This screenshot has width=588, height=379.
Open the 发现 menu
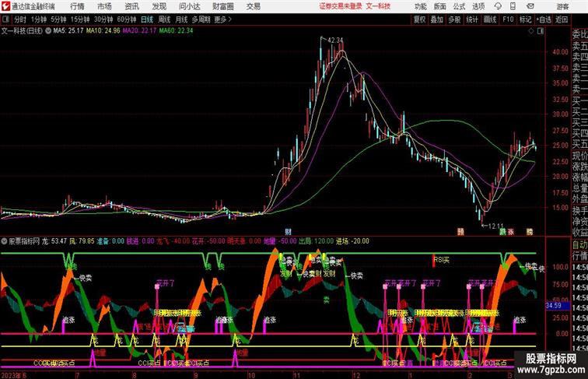click(159, 6)
